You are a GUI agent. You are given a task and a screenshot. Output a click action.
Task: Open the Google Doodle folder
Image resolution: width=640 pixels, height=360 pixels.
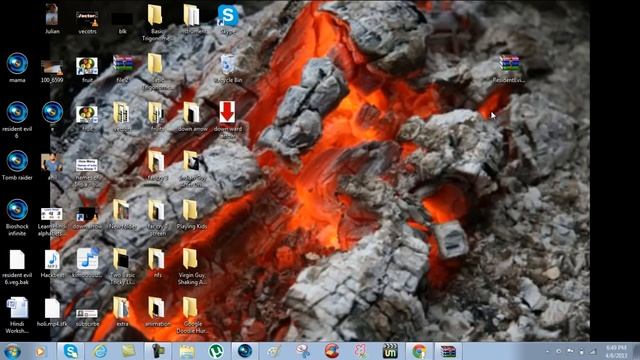[x=191, y=315]
